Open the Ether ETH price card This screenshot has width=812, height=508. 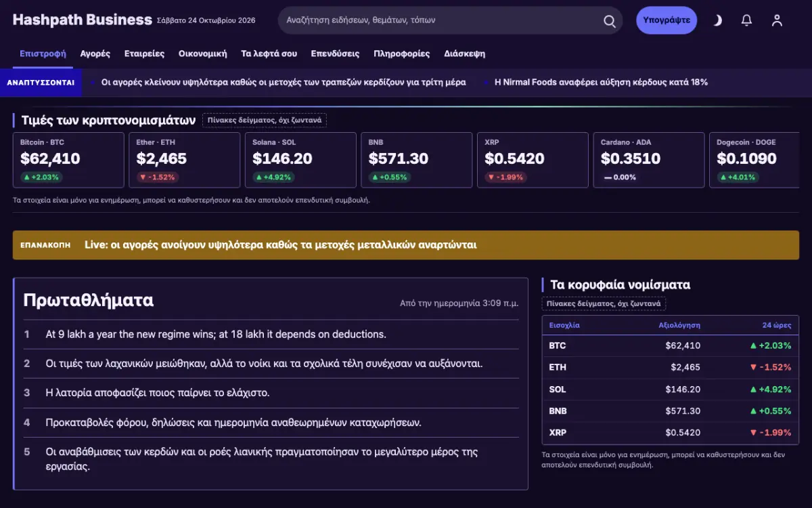pos(185,160)
